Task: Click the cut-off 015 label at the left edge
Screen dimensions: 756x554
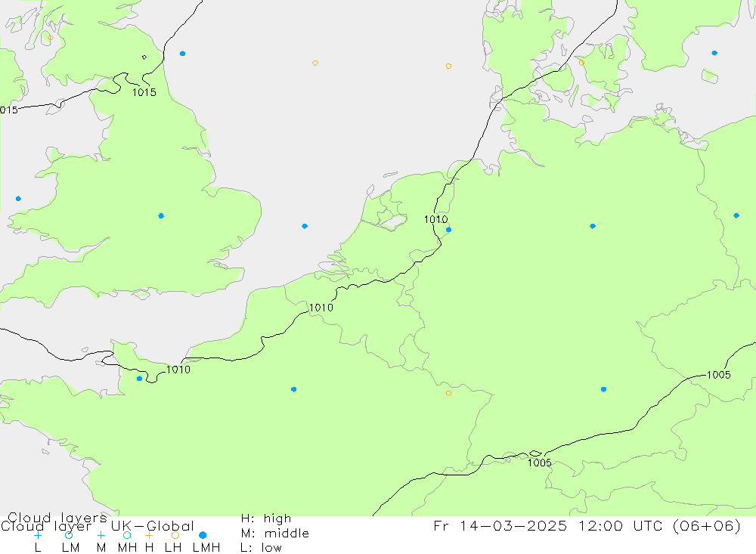Action: 9,110
